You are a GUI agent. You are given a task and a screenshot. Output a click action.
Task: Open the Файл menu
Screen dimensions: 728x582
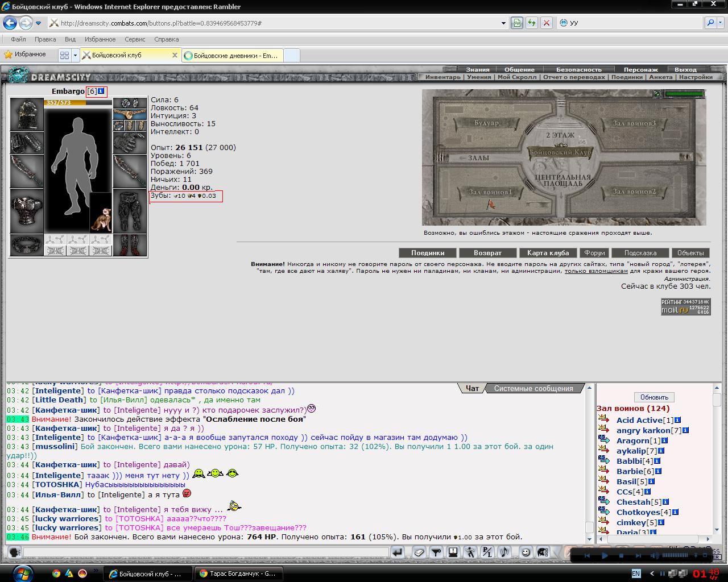tap(18, 39)
